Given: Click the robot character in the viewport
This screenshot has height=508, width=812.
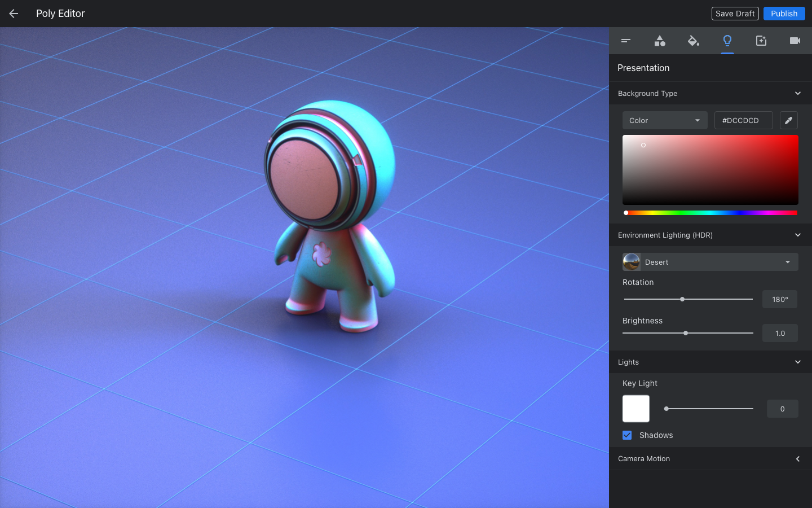Looking at the screenshot, I should click(330, 217).
